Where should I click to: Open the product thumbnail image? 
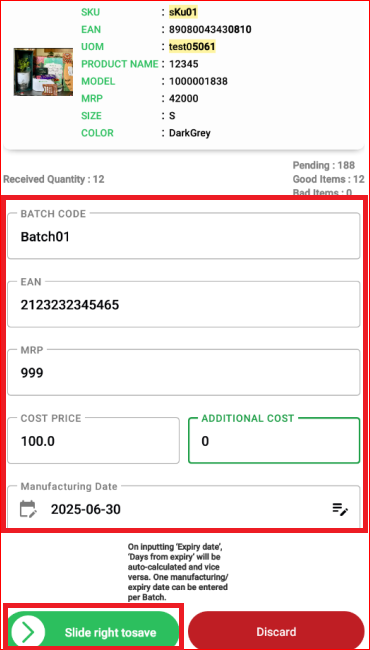click(43, 72)
